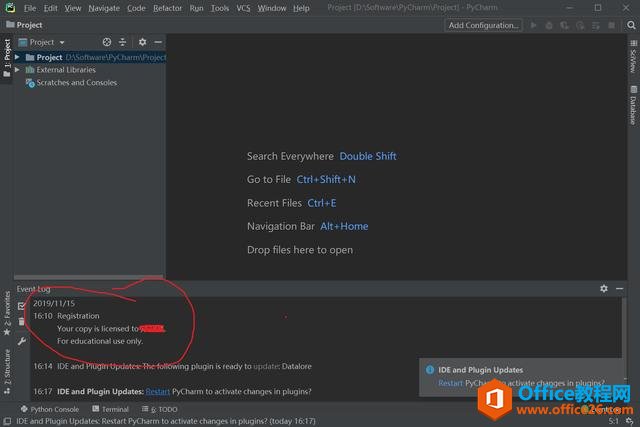Click the Project panel horizontal scrollbar
Screen dimensions: 640x427
click(x=88, y=277)
